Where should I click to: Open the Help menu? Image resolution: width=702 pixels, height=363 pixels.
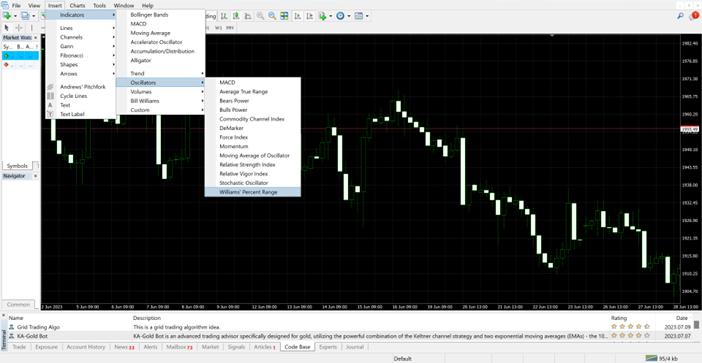click(147, 5)
